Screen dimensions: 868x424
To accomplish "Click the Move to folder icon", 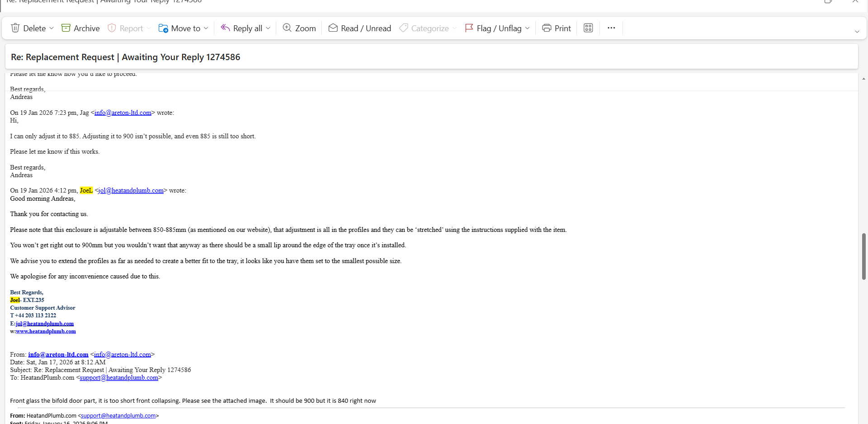I will click(x=163, y=28).
